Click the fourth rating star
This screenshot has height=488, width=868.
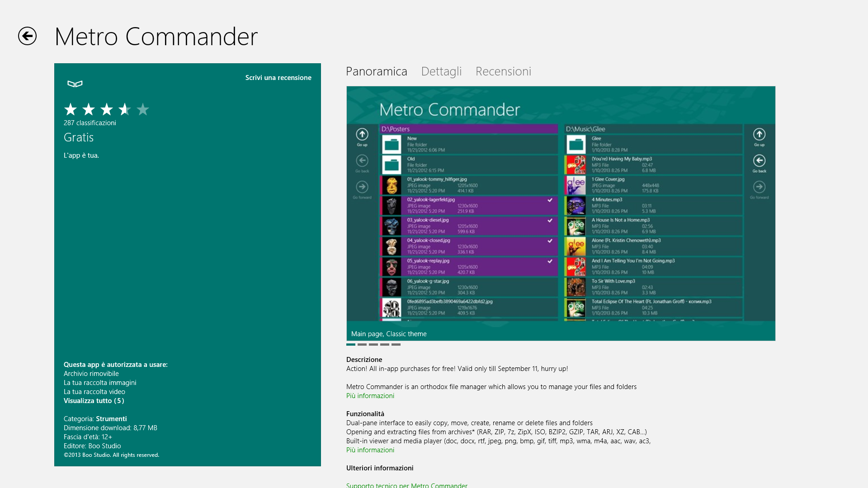pos(125,109)
